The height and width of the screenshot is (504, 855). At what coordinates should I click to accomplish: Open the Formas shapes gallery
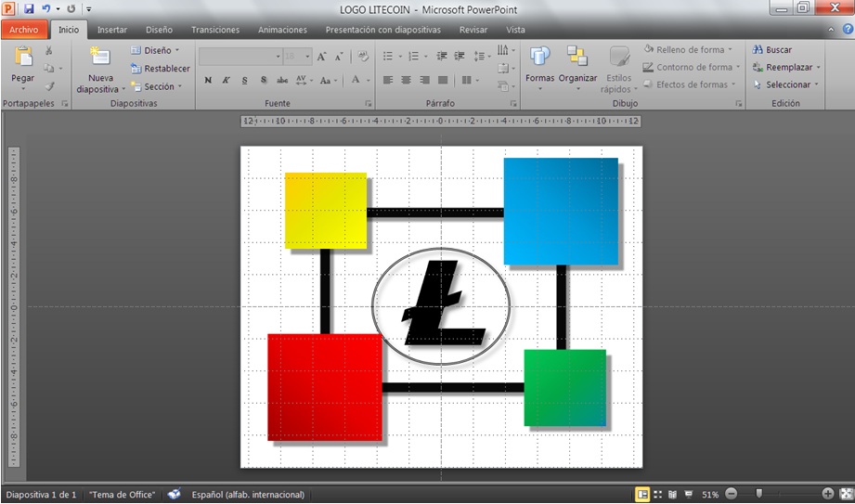[539, 68]
